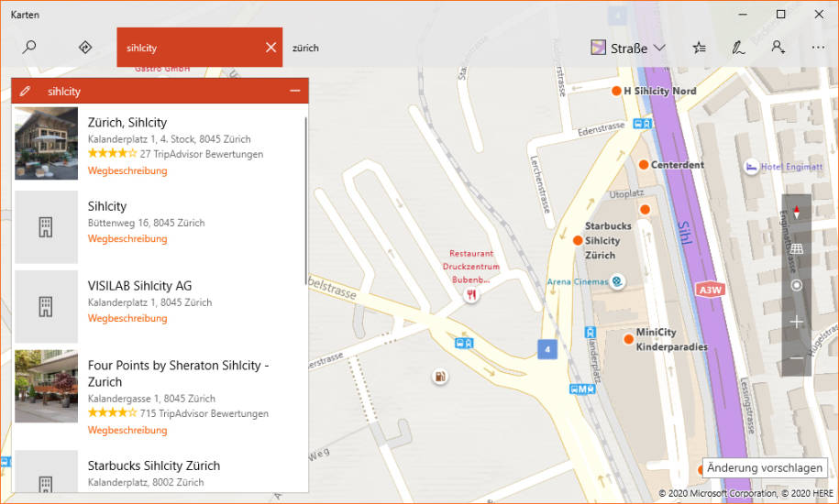
Task: Select Four Points by Sheraton Sihlcity result
Action: (x=178, y=374)
